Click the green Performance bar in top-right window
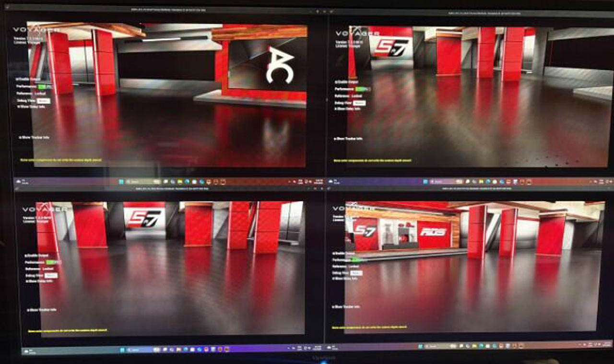Image resolution: width=614 pixels, height=364 pixels. [x=363, y=89]
